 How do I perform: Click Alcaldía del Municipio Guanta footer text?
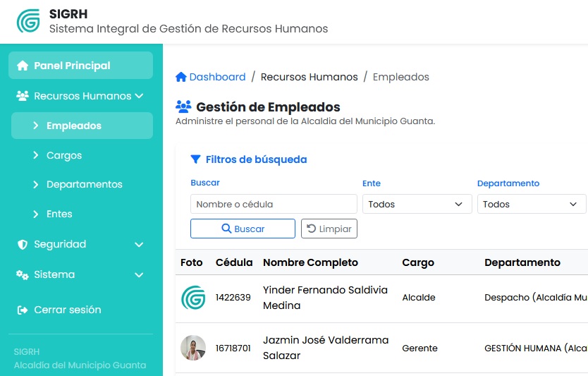pos(80,365)
